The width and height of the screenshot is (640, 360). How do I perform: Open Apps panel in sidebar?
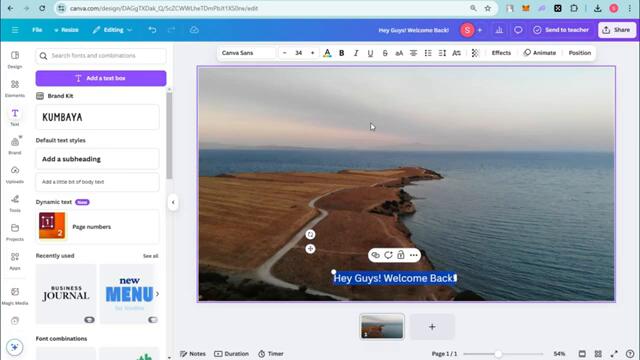[15, 261]
